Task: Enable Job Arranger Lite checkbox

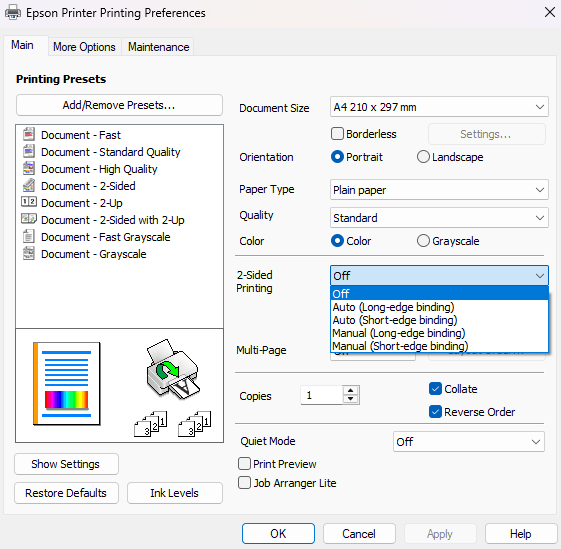Action: (244, 483)
